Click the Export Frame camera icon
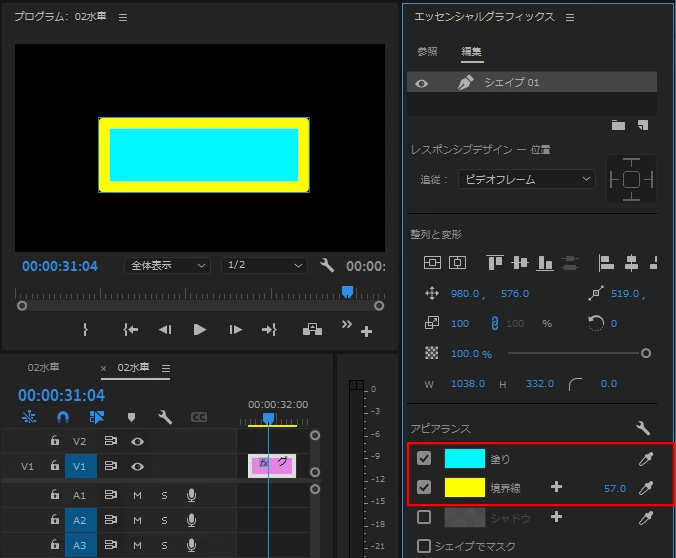Viewport: 676px width, 558px height. (x=312, y=329)
